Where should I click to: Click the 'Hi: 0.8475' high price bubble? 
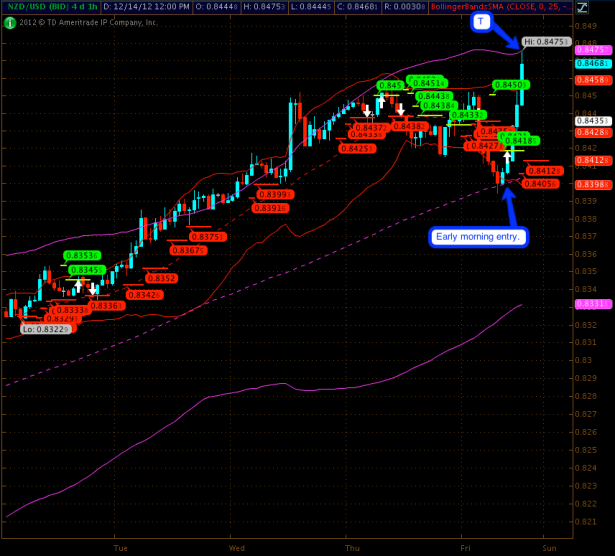tap(545, 42)
